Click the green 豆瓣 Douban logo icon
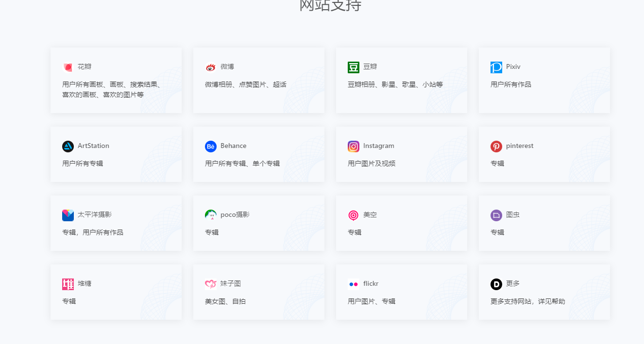Screen dimensions: 644x344 (x=354, y=67)
